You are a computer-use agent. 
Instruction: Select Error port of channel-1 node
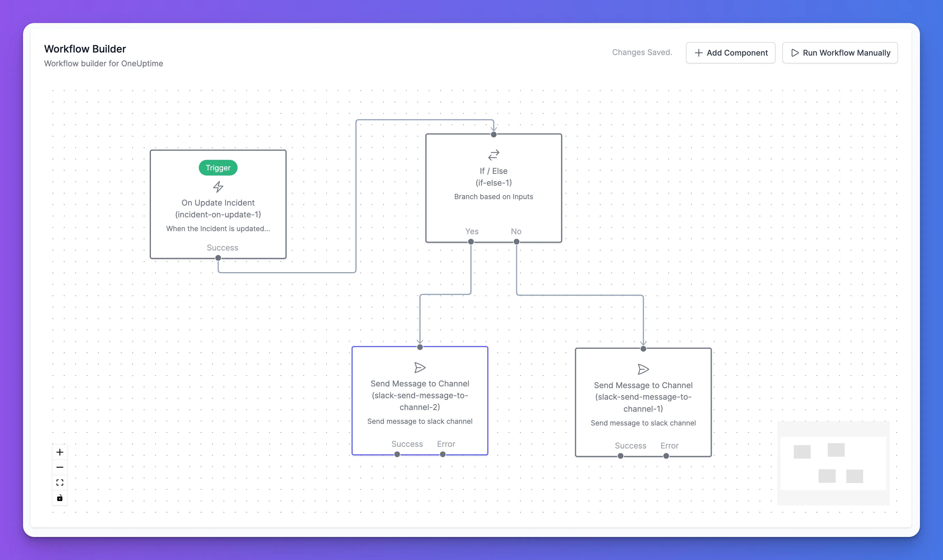click(666, 456)
